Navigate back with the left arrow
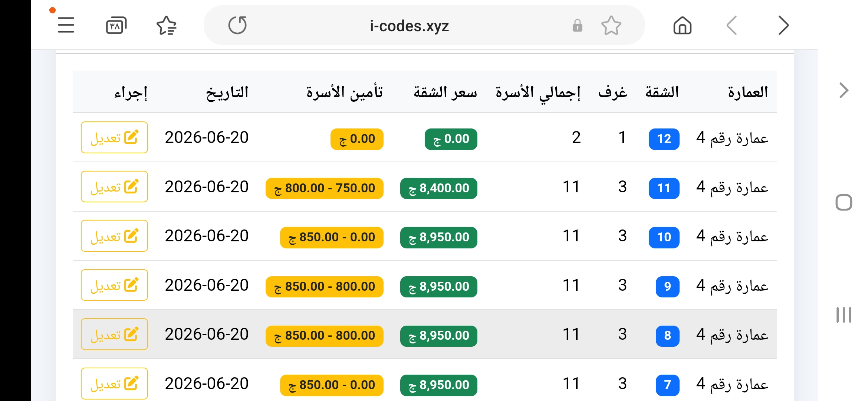868x401 pixels. pyautogui.click(x=731, y=25)
